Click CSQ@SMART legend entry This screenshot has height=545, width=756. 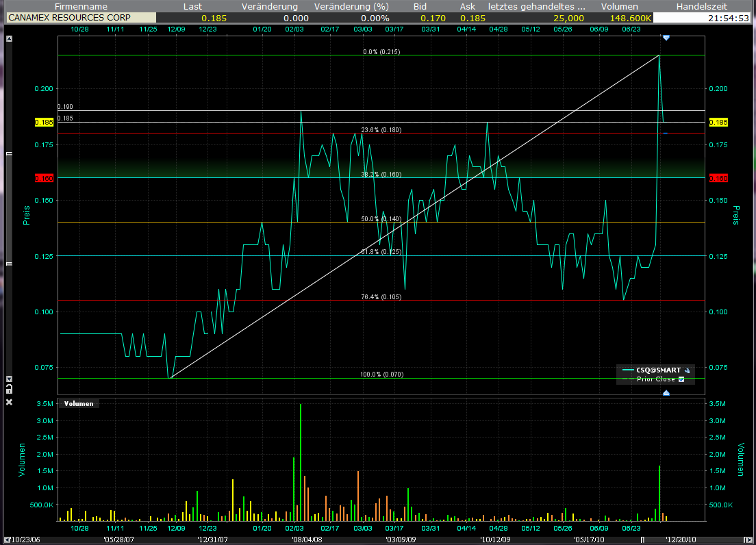(x=658, y=370)
